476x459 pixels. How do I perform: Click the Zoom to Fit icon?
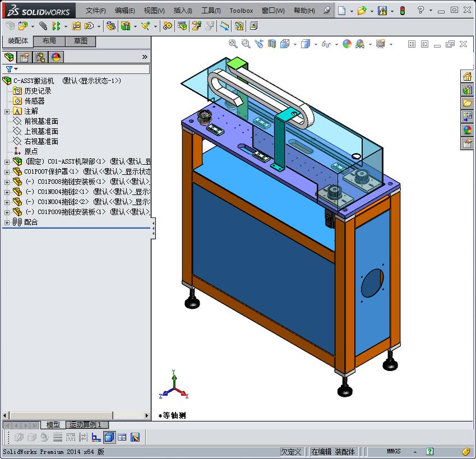pos(233,44)
